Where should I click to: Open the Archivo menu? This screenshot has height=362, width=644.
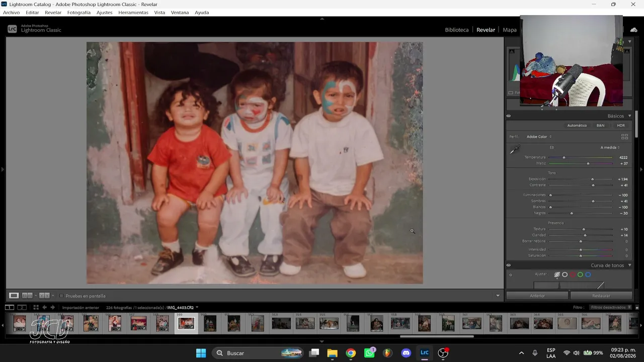[12, 13]
